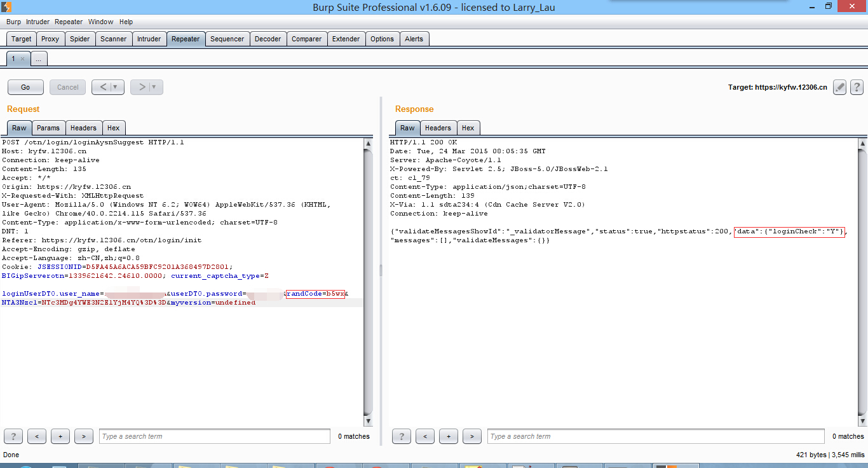Switch to the Scanner tab

click(114, 39)
